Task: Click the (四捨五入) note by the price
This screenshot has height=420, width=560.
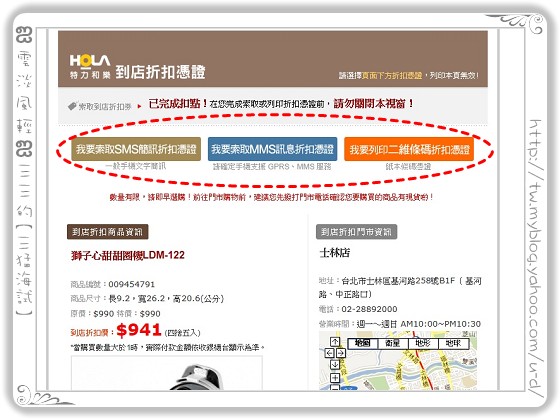Action: pyautogui.click(x=182, y=333)
